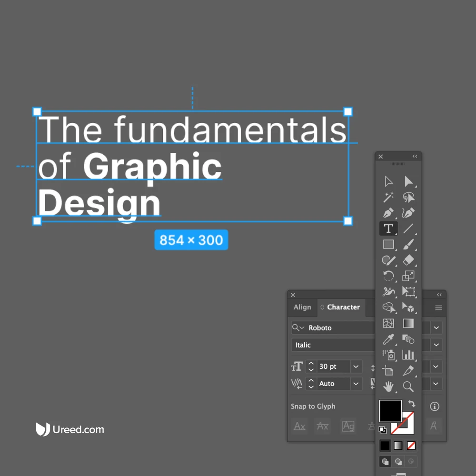Select the Artboard tool
The width and height of the screenshot is (476, 476).
click(x=388, y=371)
